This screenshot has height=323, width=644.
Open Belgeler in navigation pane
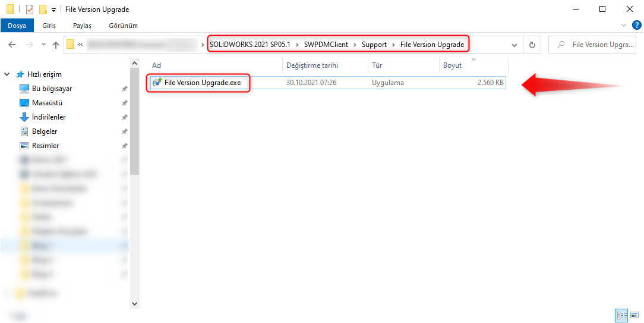[x=45, y=131]
